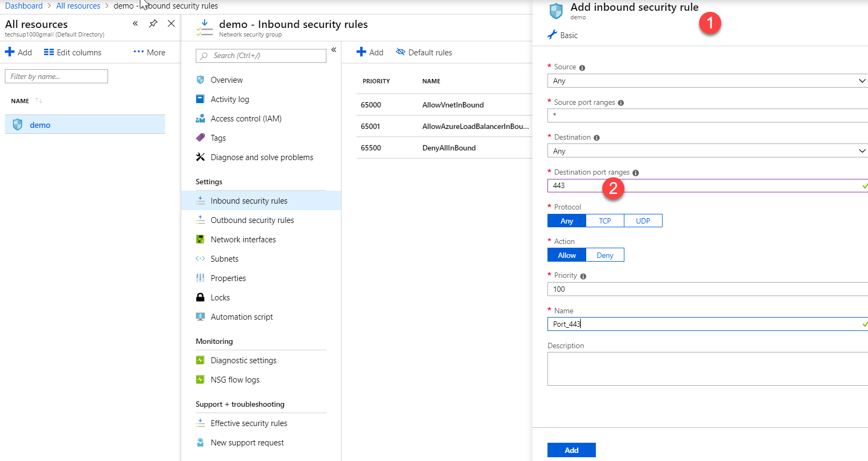Click the PRIORITY column header
This screenshot has width=868, height=461.
point(376,81)
